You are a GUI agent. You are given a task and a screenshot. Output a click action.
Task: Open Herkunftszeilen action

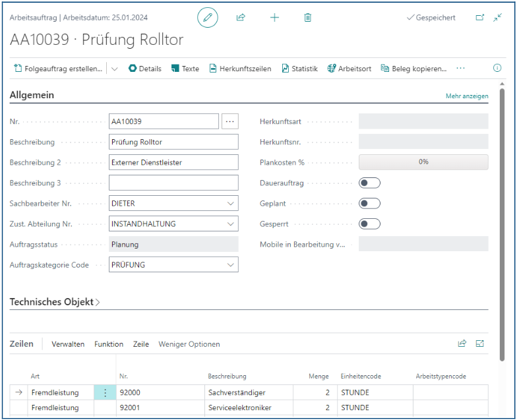pyautogui.click(x=240, y=69)
